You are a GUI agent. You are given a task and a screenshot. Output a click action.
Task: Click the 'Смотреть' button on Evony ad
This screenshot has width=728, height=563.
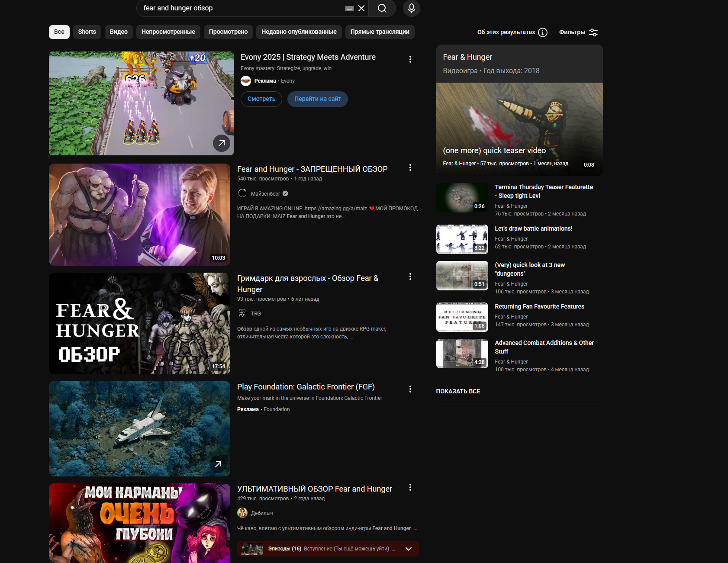point(261,99)
